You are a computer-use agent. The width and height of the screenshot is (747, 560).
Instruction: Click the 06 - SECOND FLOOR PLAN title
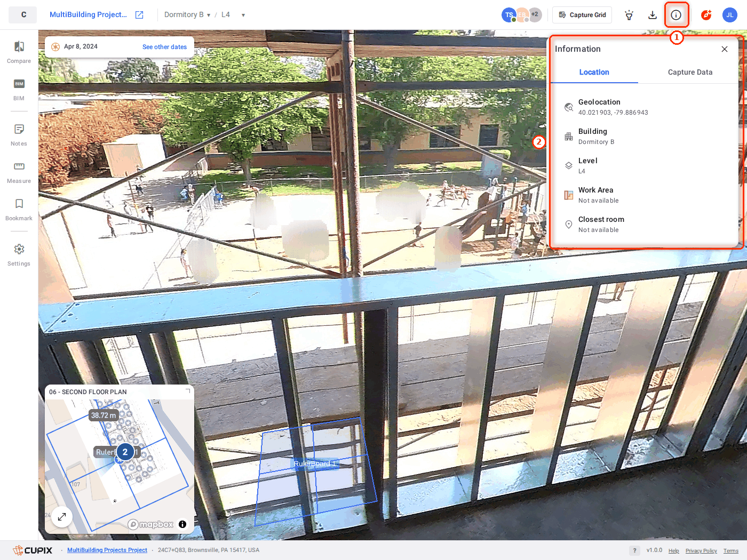tap(88, 392)
